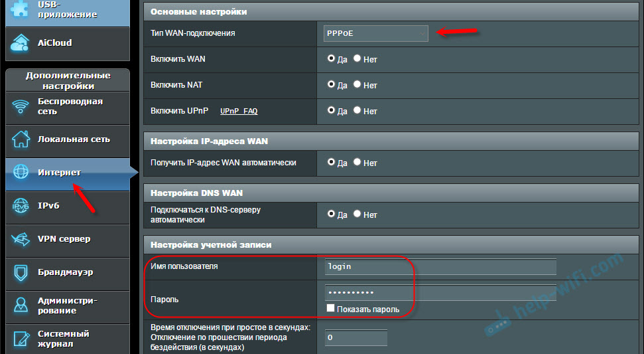The image size is (644, 354).
Task: Select the Интернет menu item
Action: click(59, 173)
